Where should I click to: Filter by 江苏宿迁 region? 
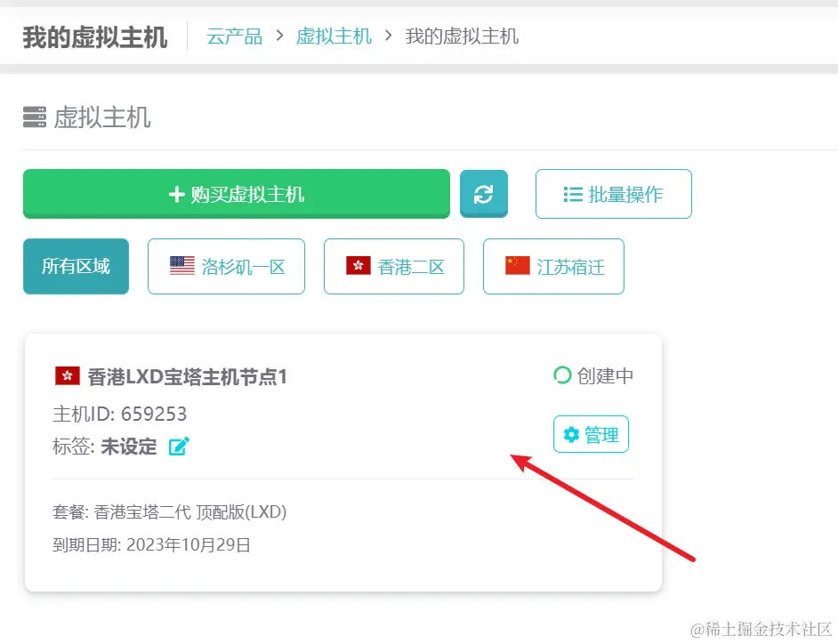click(553, 266)
